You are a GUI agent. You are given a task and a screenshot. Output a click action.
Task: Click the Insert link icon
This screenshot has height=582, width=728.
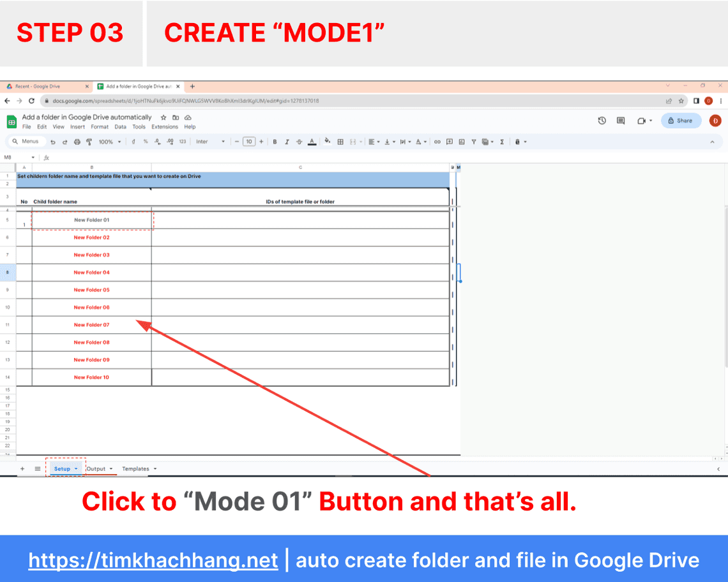click(437, 141)
